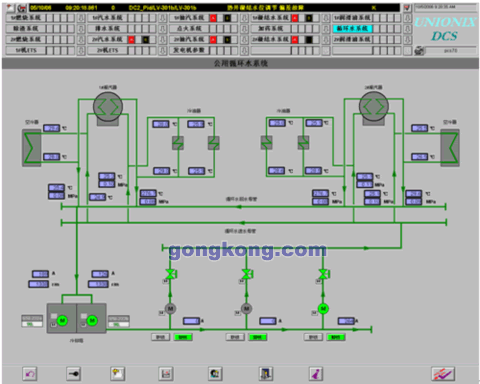Screen dimensions: 480x384
Task: Click the exit door icon in bottom toolbar
Action: 266,374
